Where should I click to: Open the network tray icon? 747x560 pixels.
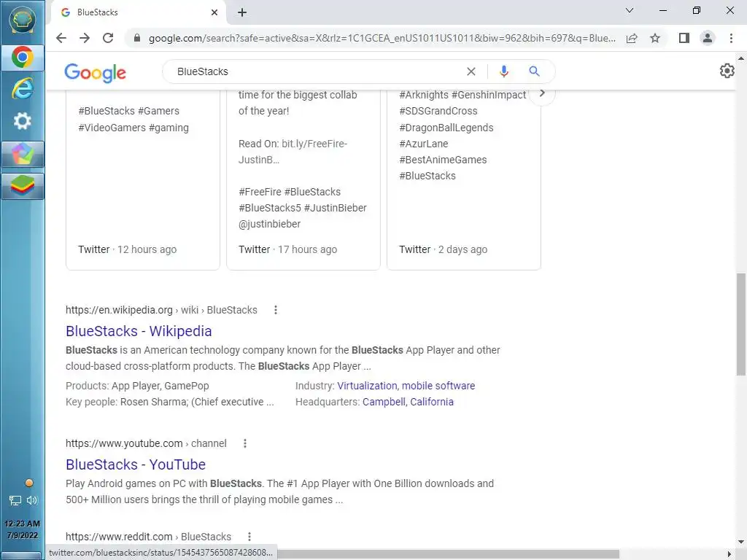click(x=15, y=500)
